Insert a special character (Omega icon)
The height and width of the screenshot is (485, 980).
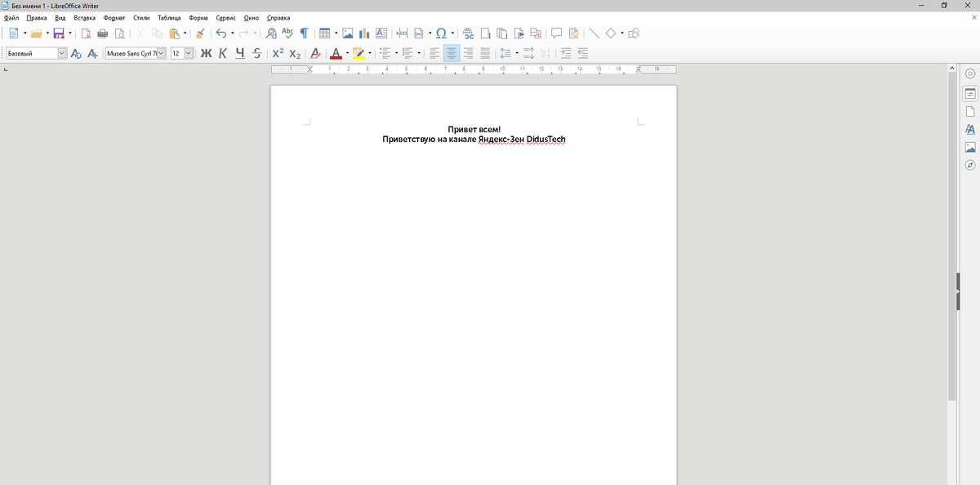click(x=441, y=33)
